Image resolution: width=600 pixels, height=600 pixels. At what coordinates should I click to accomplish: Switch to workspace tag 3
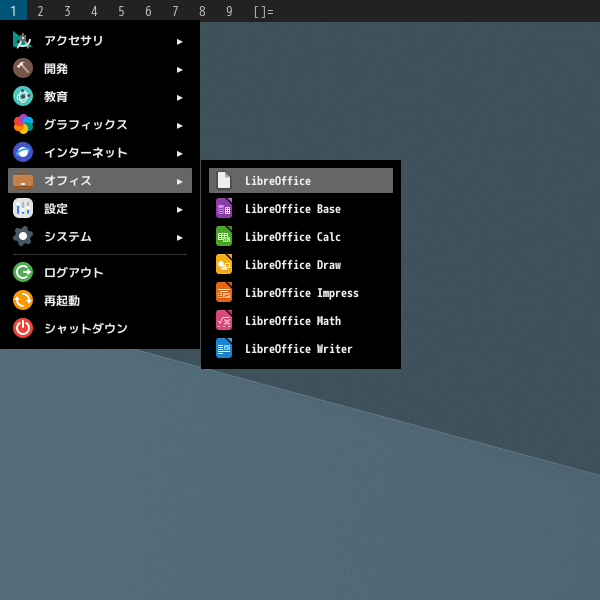pyautogui.click(x=67, y=11)
